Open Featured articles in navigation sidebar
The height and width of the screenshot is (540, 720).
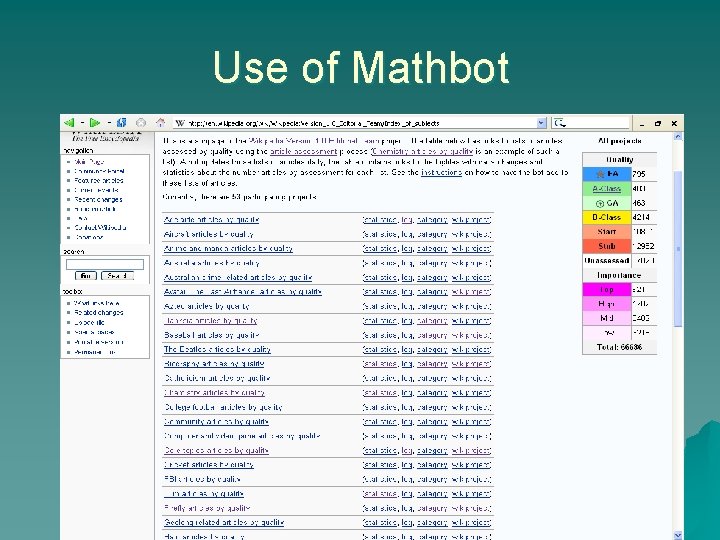(99, 180)
